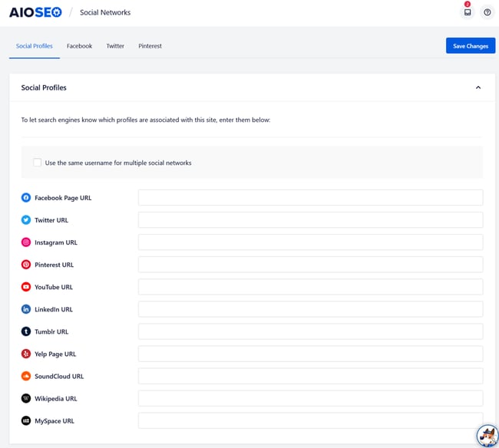Click the LinkedIn icon
499x448 pixels.
point(26,309)
